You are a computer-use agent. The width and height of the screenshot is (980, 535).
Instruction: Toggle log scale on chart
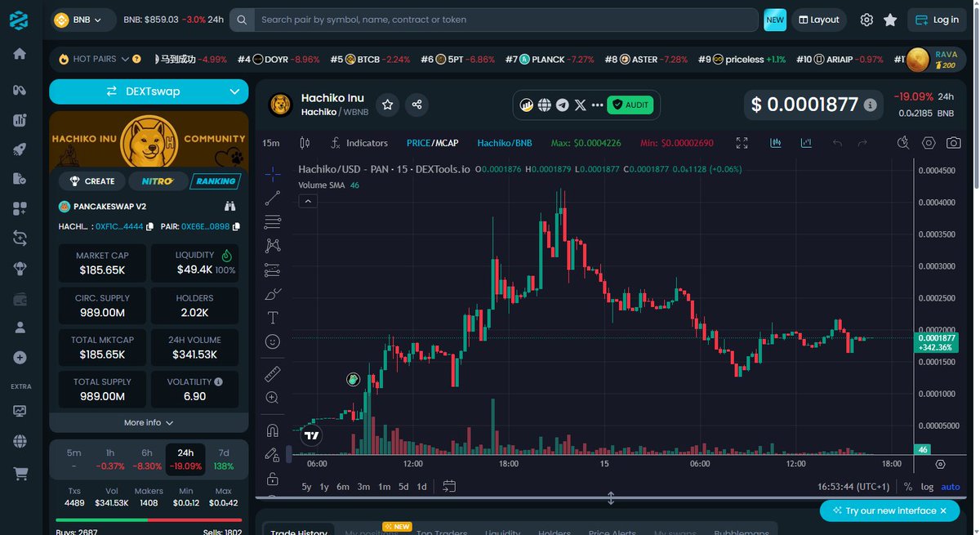(927, 487)
